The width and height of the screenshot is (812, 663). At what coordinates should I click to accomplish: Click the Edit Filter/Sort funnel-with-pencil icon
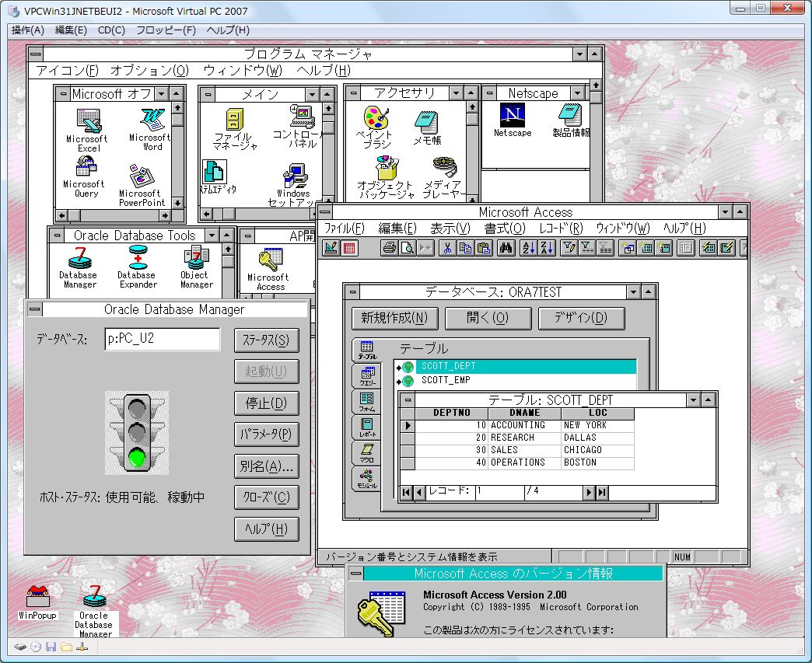(x=569, y=249)
